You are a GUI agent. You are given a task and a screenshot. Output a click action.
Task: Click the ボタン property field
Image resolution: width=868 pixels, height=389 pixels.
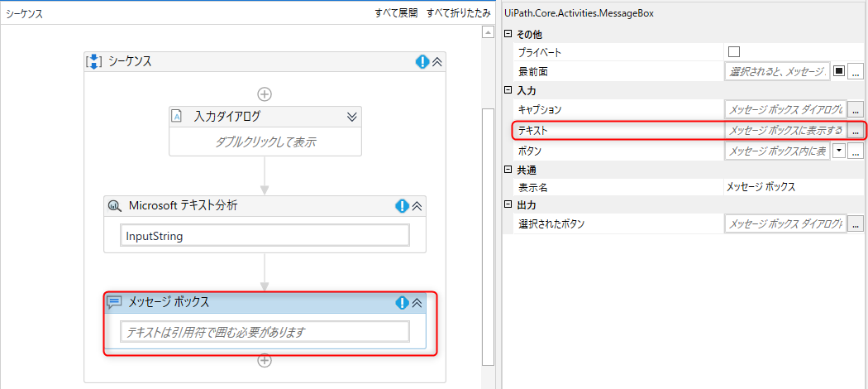pos(777,151)
